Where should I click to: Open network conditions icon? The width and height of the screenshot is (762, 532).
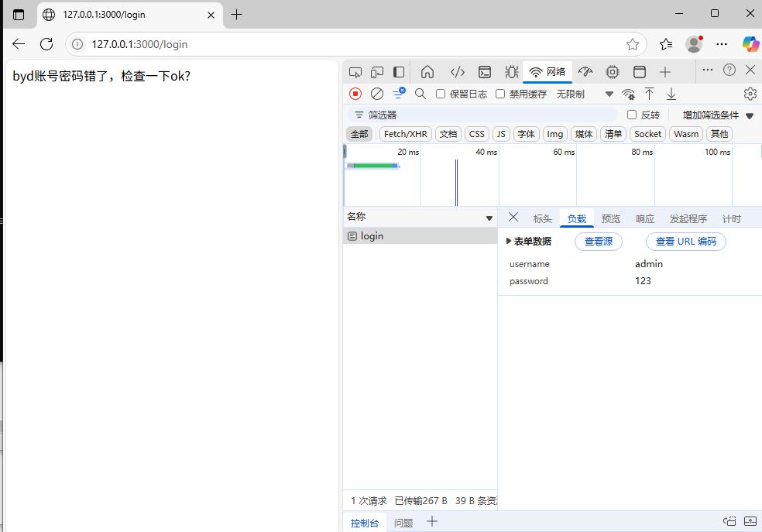[x=628, y=94]
